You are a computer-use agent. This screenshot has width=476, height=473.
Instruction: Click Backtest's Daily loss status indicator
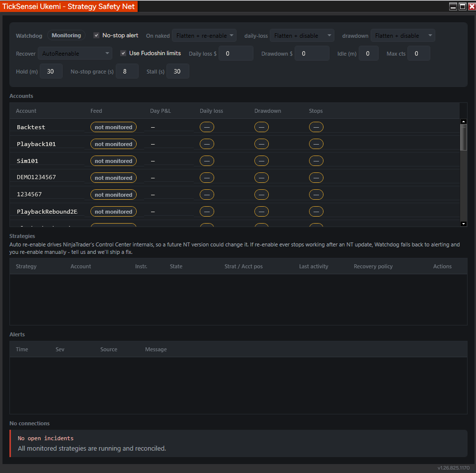coord(207,127)
